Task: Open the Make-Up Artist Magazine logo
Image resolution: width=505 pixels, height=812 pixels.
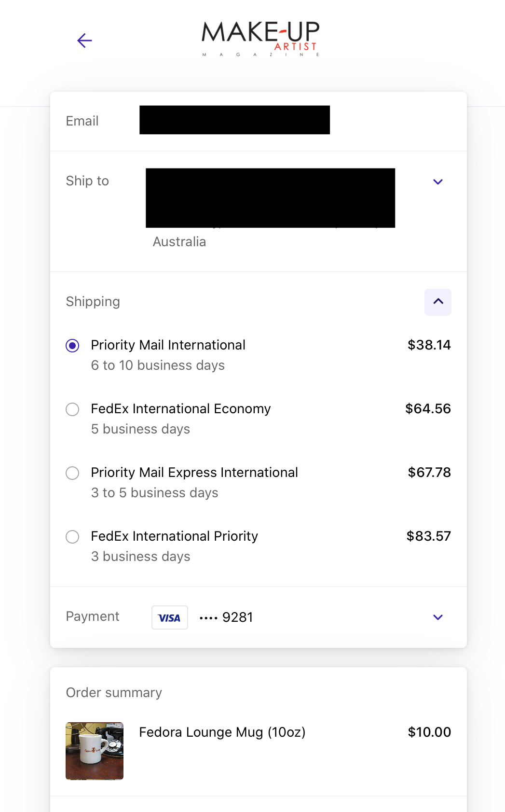Action: 260,39
